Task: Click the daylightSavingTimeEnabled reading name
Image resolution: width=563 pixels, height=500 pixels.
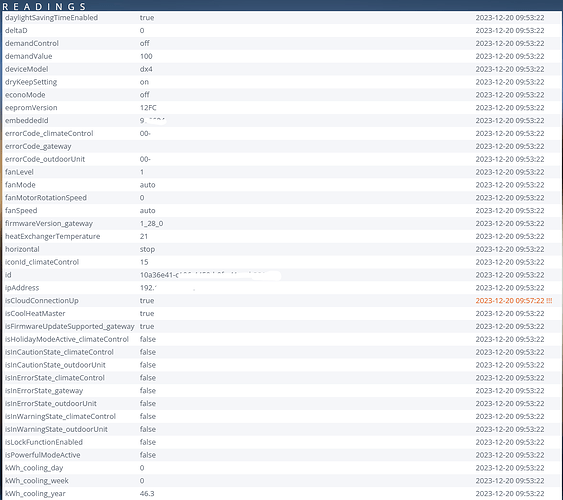Action: pyautogui.click(x=51, y=18)
